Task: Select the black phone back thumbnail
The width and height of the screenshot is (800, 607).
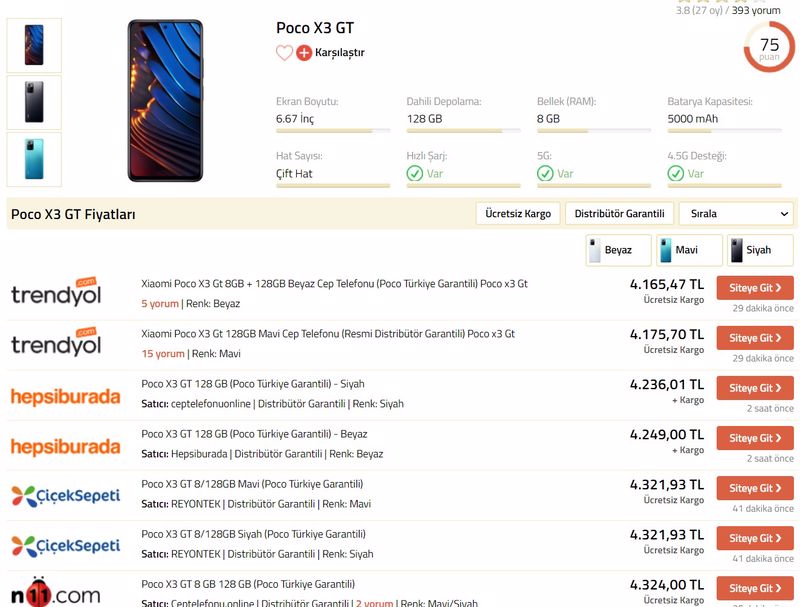Action: coord(34,103)
